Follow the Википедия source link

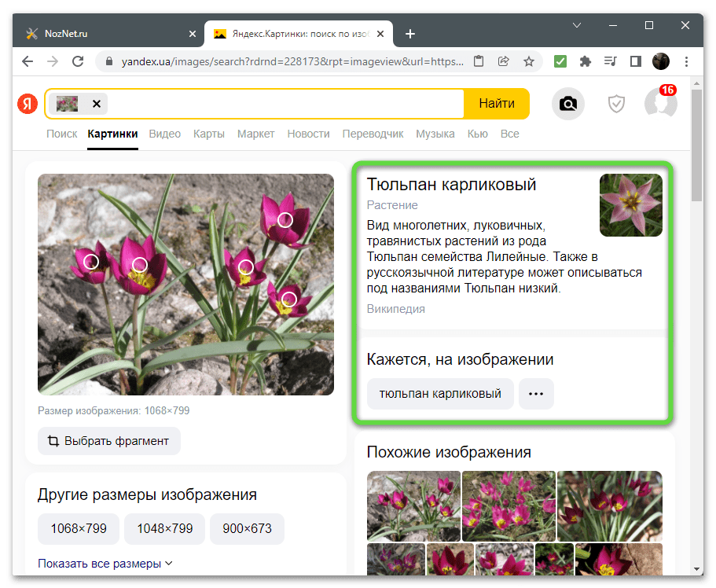(396, 309)
